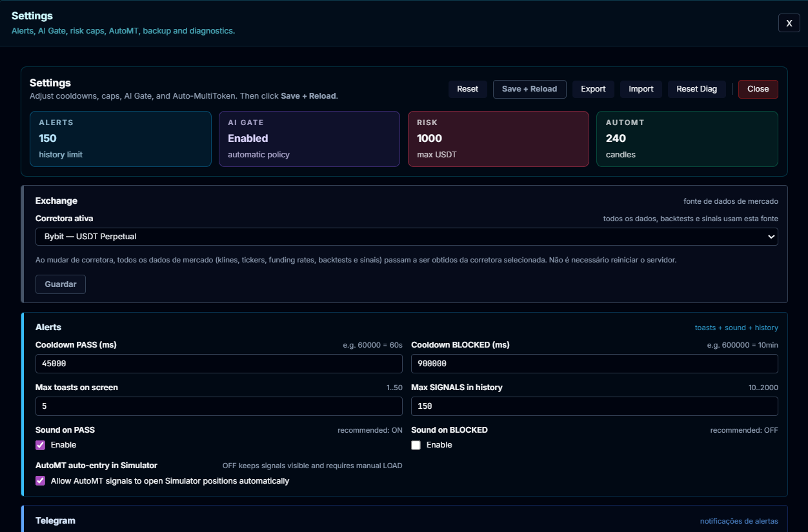This screenshot has width=808, height=532.
Task: Click the Max toasts on screen field
Action: tap(219, 406)
